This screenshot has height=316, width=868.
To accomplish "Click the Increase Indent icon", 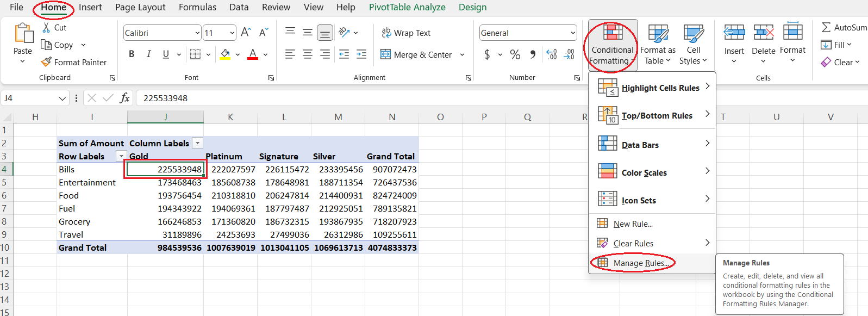I will click(361, 54).
